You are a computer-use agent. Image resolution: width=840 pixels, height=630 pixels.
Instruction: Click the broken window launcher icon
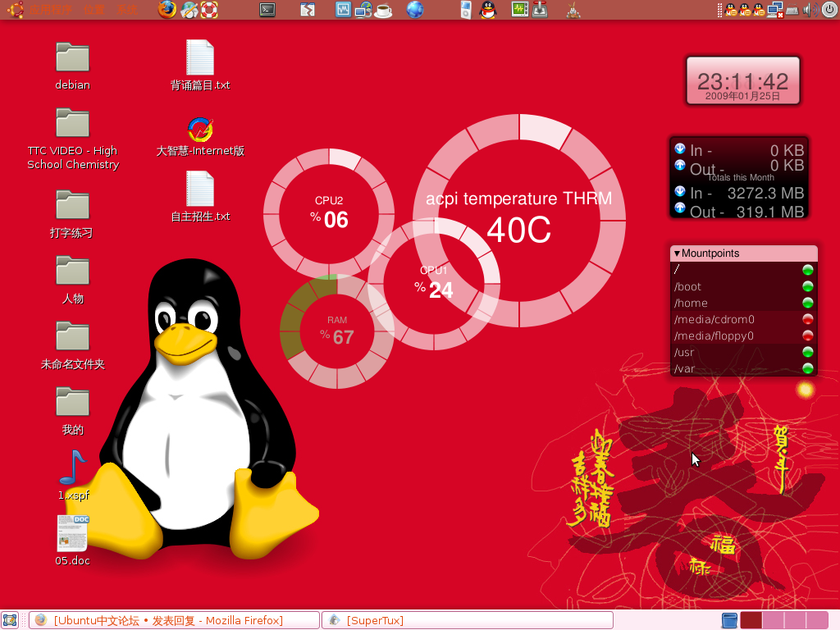[x=308, y=10]
